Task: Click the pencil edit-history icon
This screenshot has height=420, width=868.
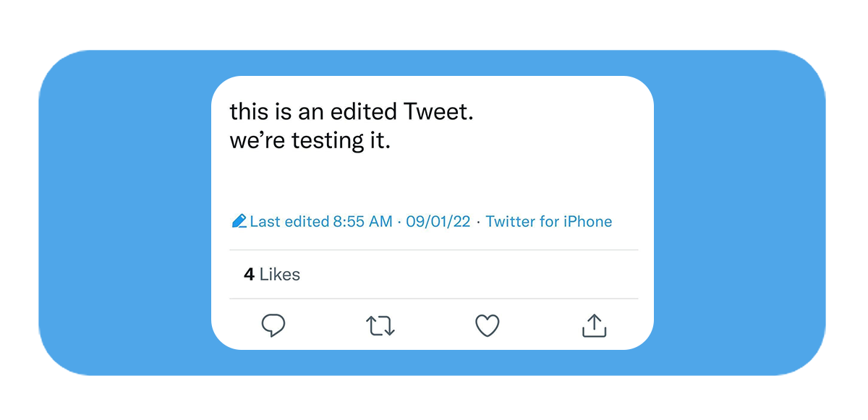Action: (239, 221)
